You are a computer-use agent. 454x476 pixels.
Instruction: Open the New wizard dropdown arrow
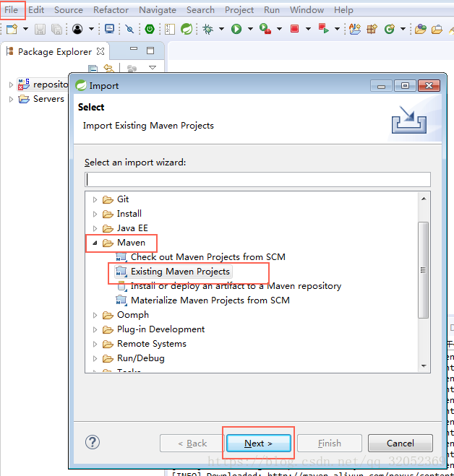25,29
